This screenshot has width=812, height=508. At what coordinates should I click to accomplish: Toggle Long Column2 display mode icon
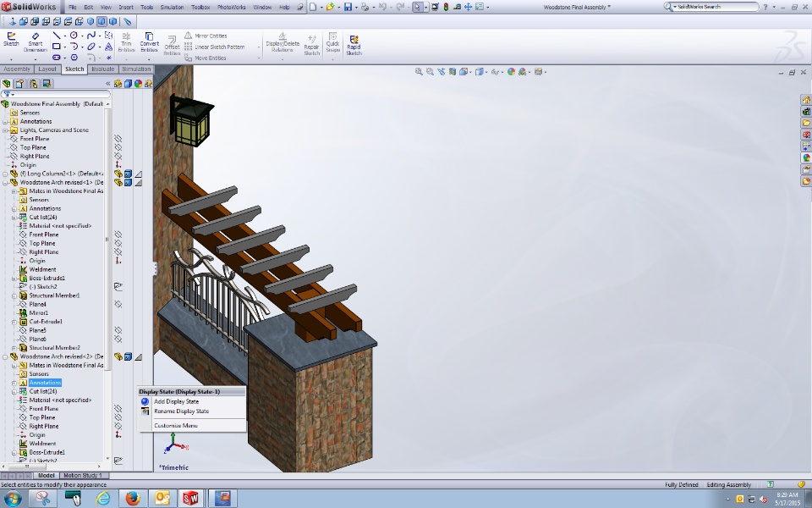[x=128, y=174]
